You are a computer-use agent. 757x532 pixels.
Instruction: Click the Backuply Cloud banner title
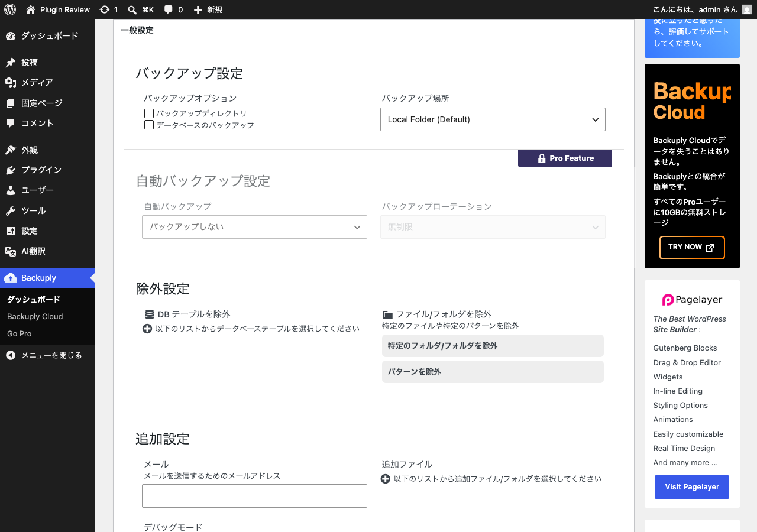pos(692,102)
